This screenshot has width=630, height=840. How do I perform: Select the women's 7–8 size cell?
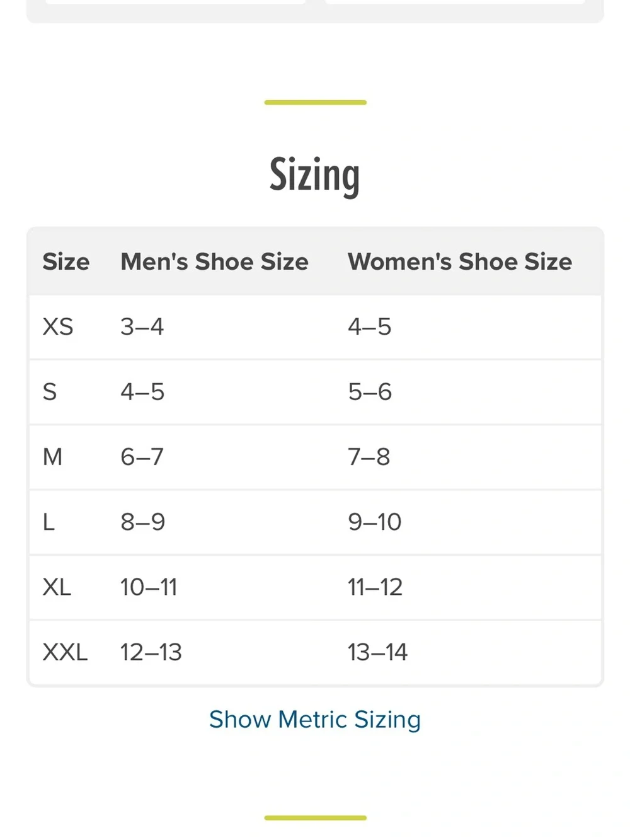(369, 456)
